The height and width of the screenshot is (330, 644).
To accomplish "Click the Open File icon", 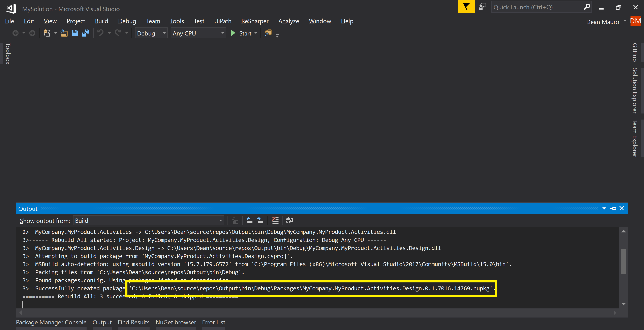I will pos(64,33).
